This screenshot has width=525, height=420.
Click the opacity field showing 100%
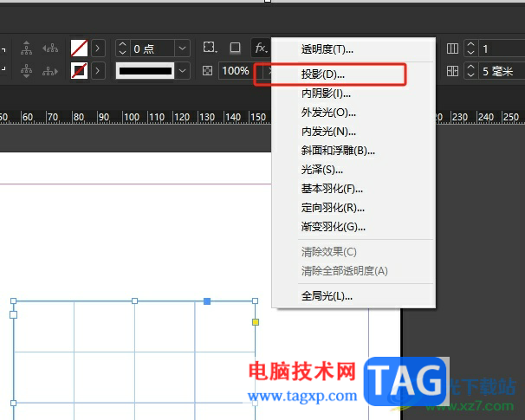pos(236,71)
